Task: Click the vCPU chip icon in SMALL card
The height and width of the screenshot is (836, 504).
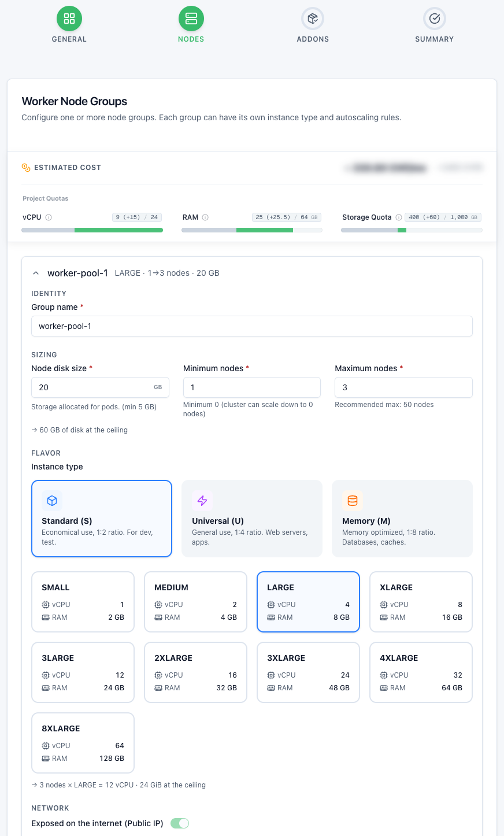Action: point(46,605)
